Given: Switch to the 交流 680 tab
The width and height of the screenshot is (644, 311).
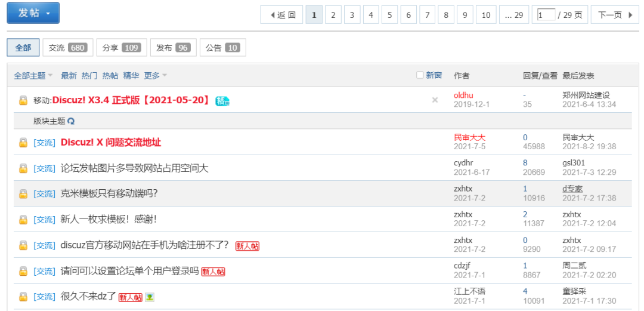Looking at the screenshot, I should (68, 48).
